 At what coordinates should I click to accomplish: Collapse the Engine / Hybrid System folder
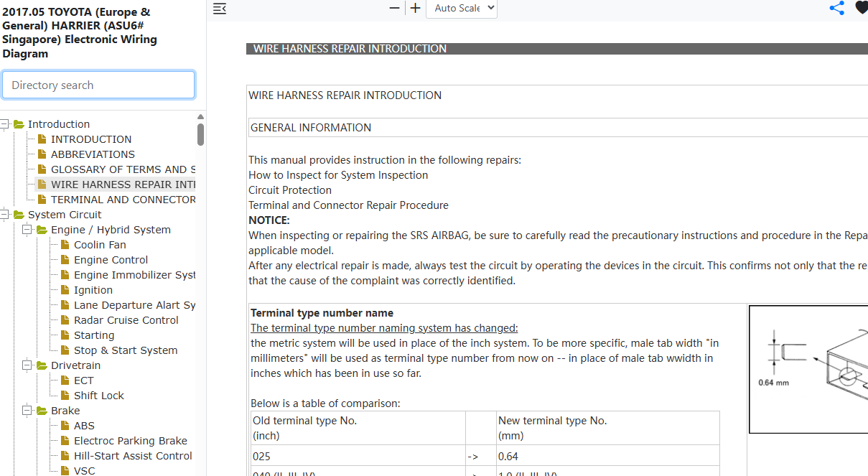point(27,230)
